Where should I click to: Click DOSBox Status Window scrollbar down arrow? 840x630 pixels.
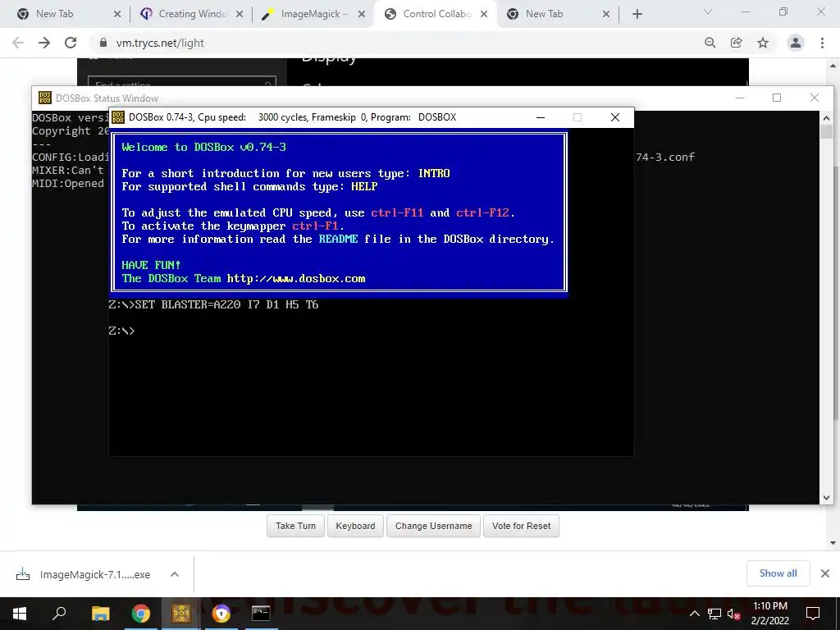coord(826,498)
